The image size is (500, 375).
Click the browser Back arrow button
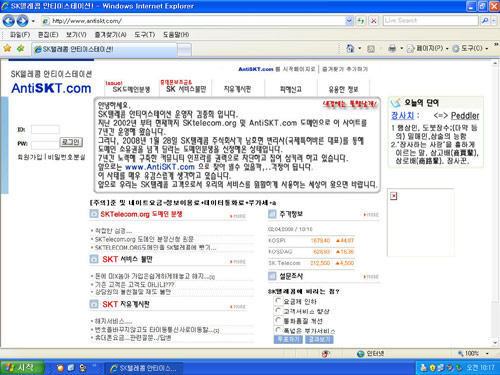[9, 21]
